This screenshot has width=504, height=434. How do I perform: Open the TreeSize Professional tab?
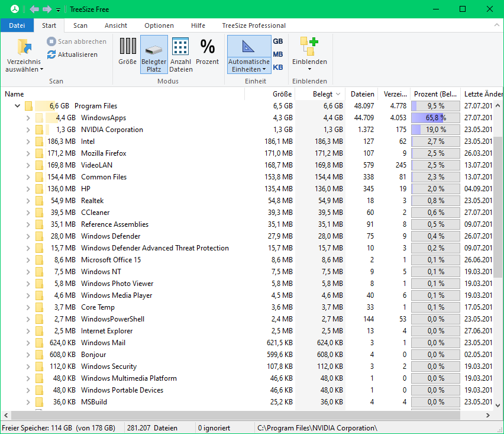254,25
